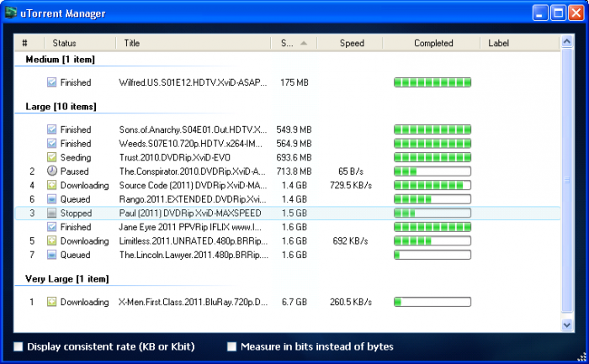Select Limitless.2011.UNRATED.480p title
The width and height of the screenshot is (589, 364).
193,240
